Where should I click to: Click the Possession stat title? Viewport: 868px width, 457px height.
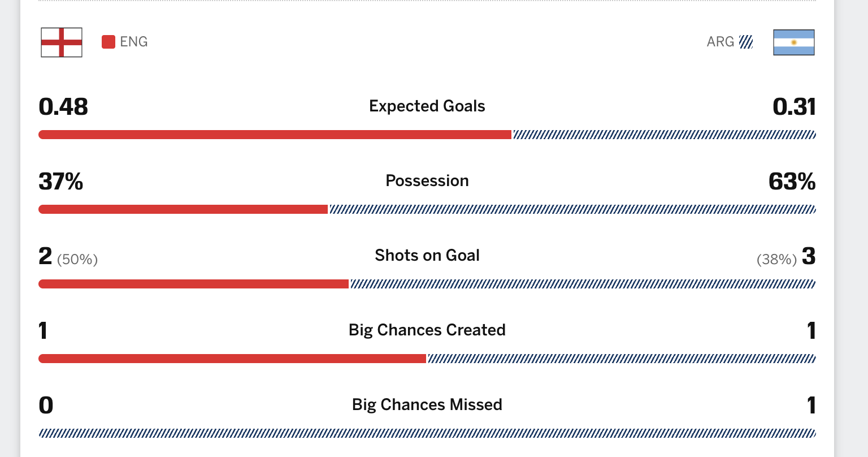point(427,181)
